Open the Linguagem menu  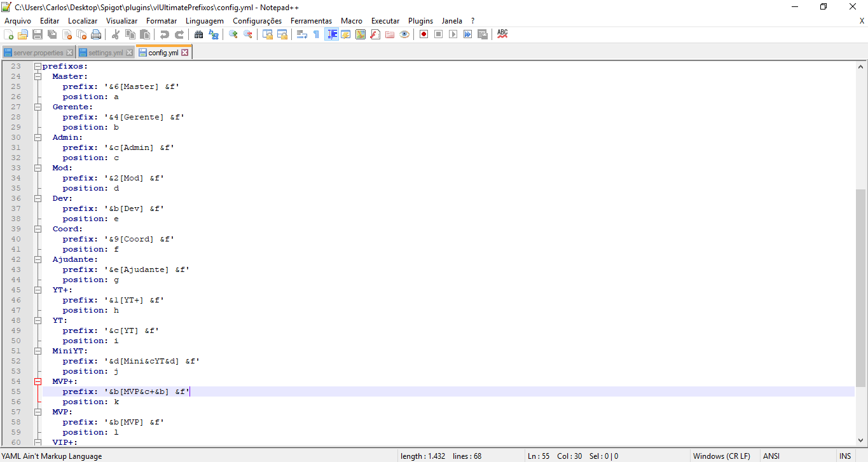coord(204,21)
